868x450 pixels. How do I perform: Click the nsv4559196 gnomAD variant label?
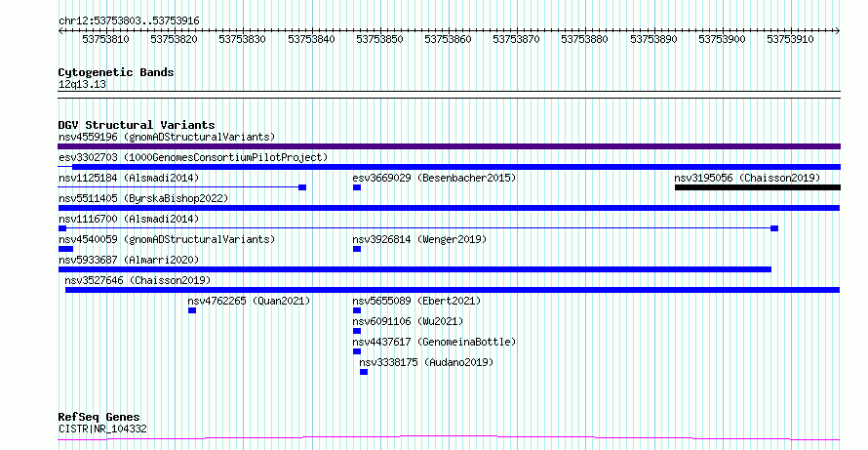pos(167,137)
